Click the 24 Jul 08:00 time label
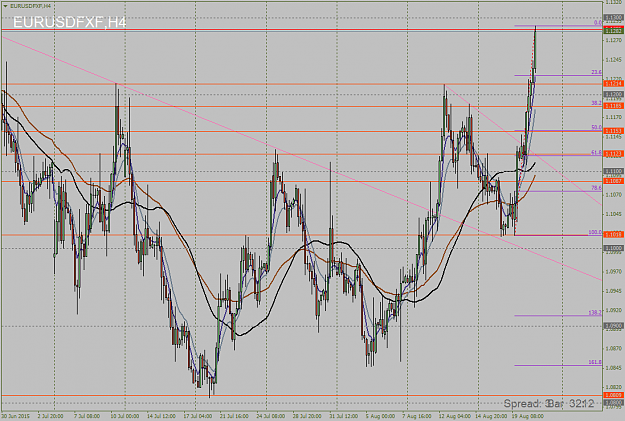 [271, 416]
